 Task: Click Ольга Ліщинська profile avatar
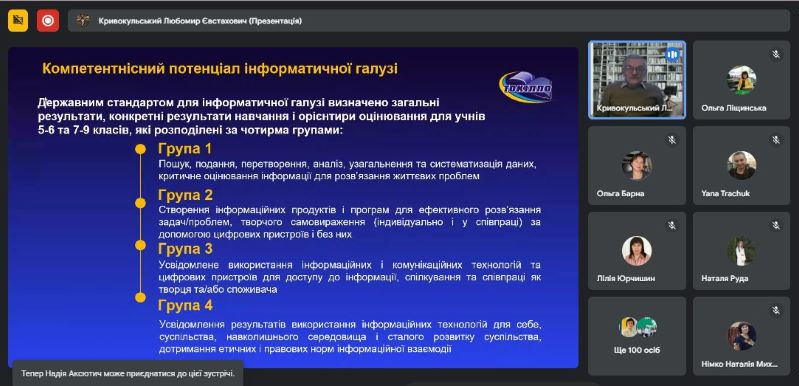741,80
